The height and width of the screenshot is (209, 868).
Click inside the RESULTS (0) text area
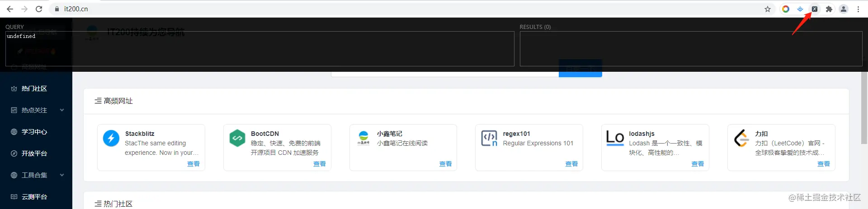click(691, 49)
